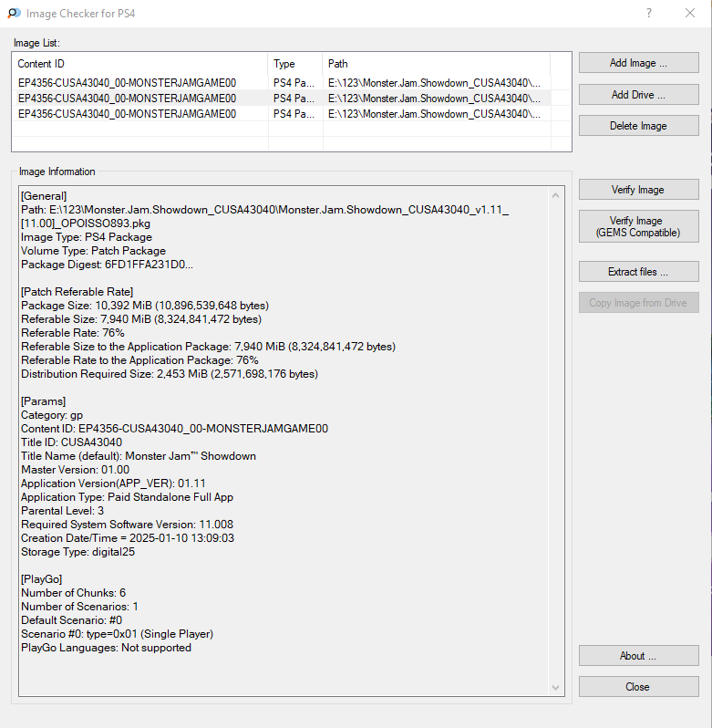The height and width of the screenshot is (728, 712).
Task: Click the Add Drive button
Action: pyautogui.click(x=639, y=95)
